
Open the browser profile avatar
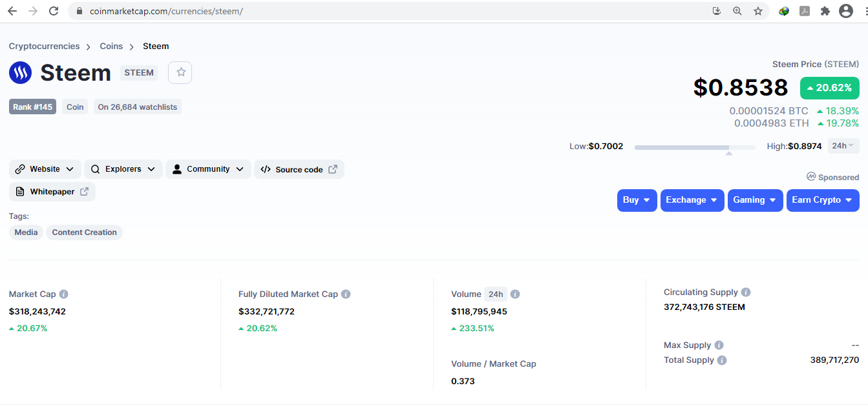(x=846, y=11)
